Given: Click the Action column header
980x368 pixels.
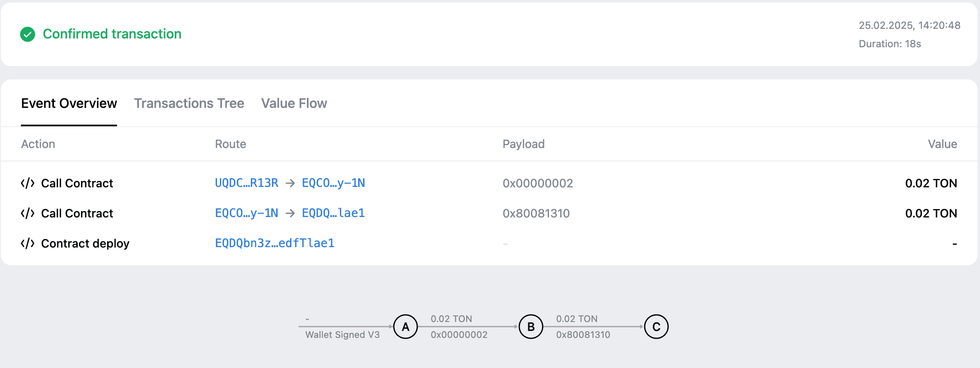Looking at the screenshot, I should click(x=38, y=144).
